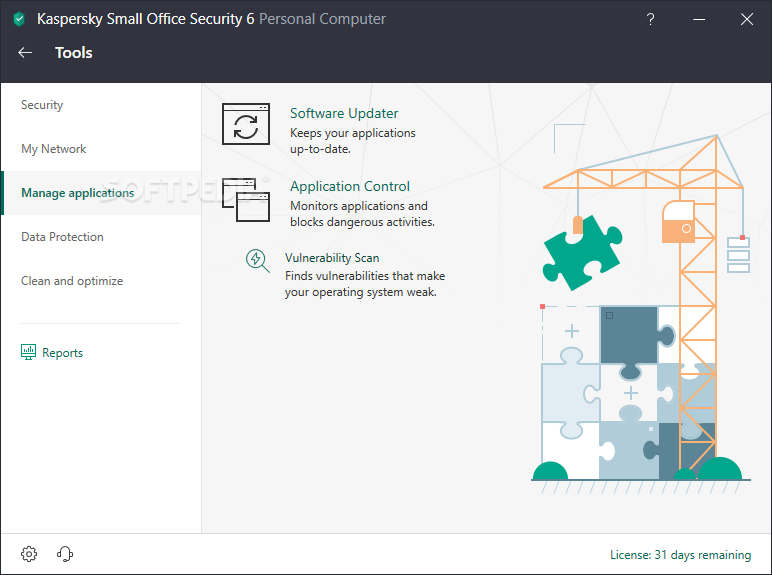Select the Security section
The height and width of the screenshot is (575, 772).
click(101, 105)
